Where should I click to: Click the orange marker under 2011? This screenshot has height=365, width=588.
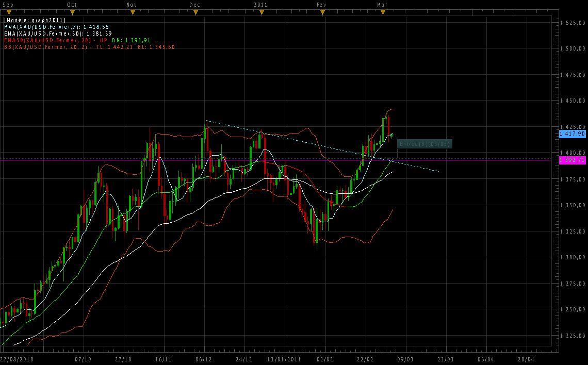(x=262, y=12)
